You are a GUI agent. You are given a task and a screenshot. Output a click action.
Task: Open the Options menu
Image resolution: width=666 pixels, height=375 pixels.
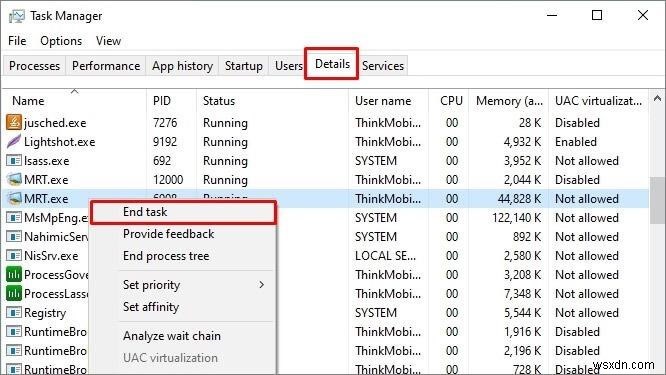(x=61, y=41)
